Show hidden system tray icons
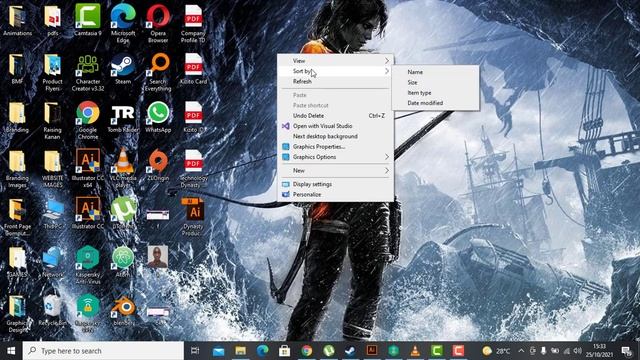 tap(521, 351)
